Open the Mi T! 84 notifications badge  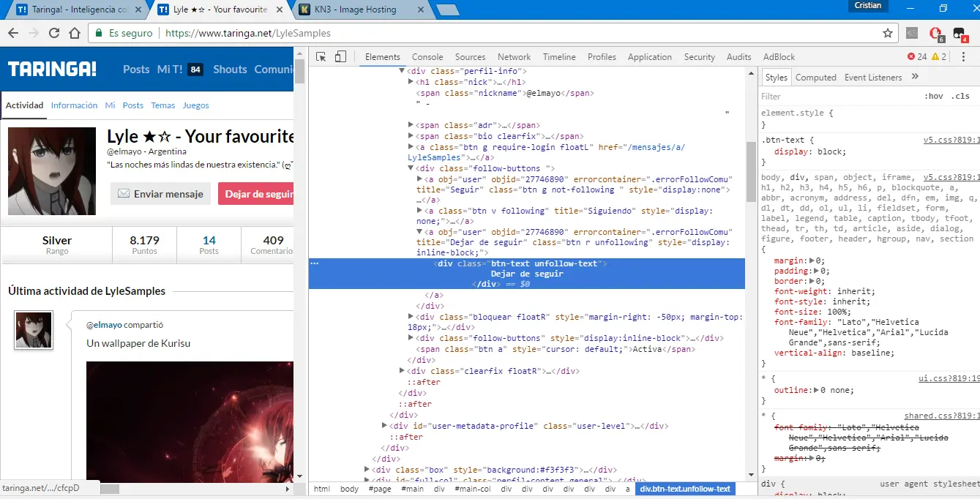click(x=195, y=70)
